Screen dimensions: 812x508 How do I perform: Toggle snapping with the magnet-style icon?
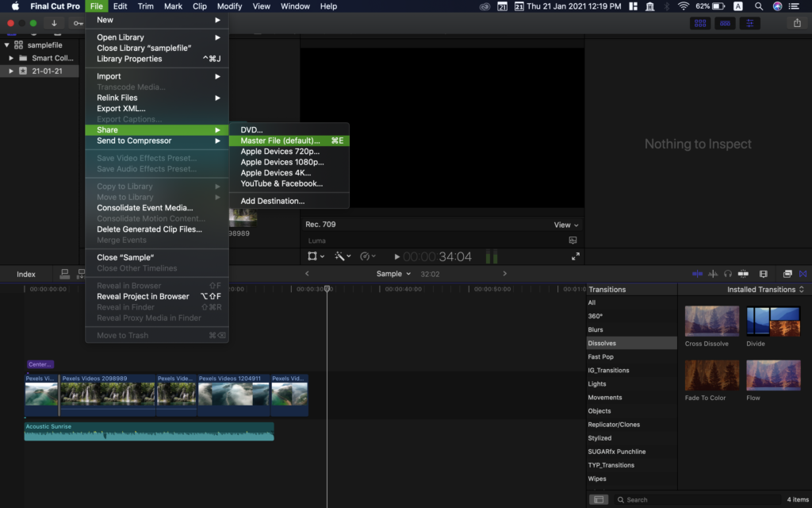742,274
